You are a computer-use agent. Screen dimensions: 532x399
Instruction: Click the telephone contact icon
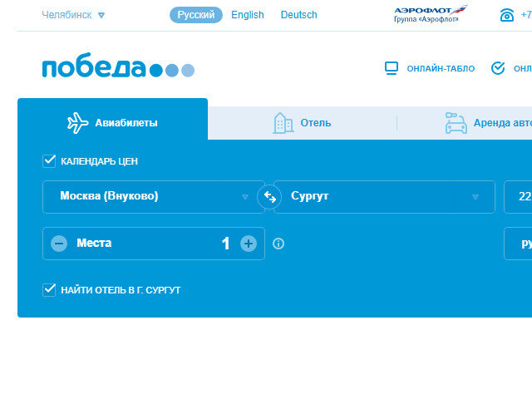tap(507, 15)
